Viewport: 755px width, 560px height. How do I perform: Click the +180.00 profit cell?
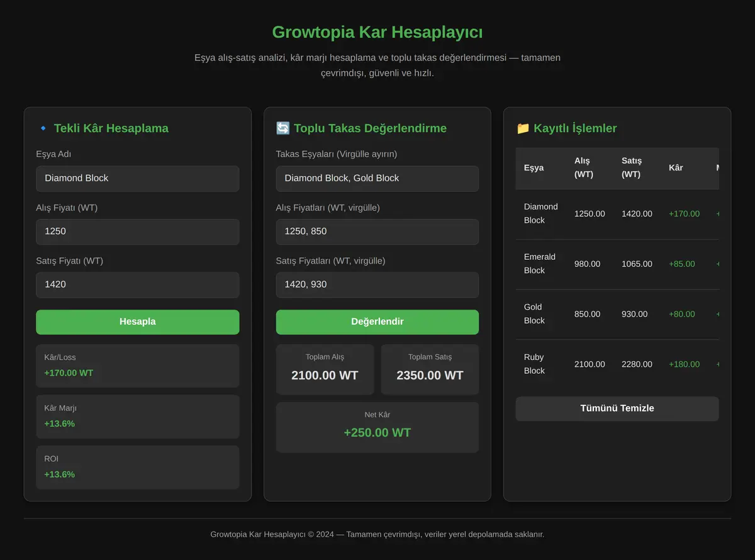[x=684, y=364]
